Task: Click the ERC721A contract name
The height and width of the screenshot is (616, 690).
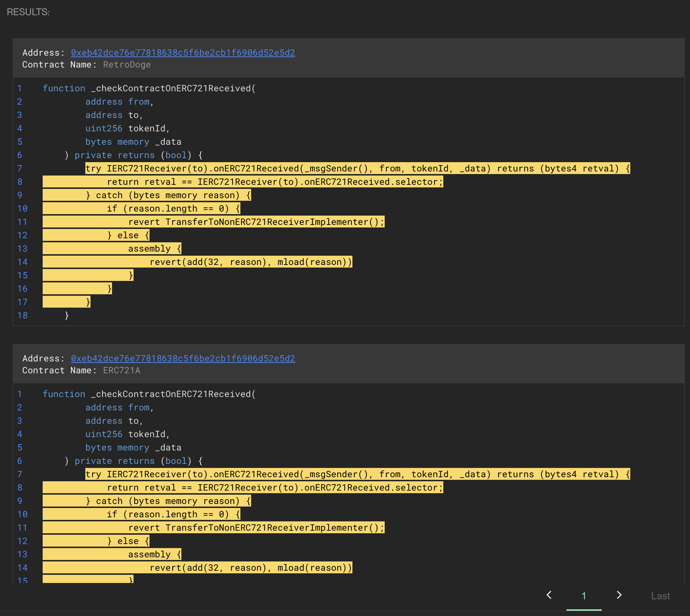Action: (x=122, y=370)
